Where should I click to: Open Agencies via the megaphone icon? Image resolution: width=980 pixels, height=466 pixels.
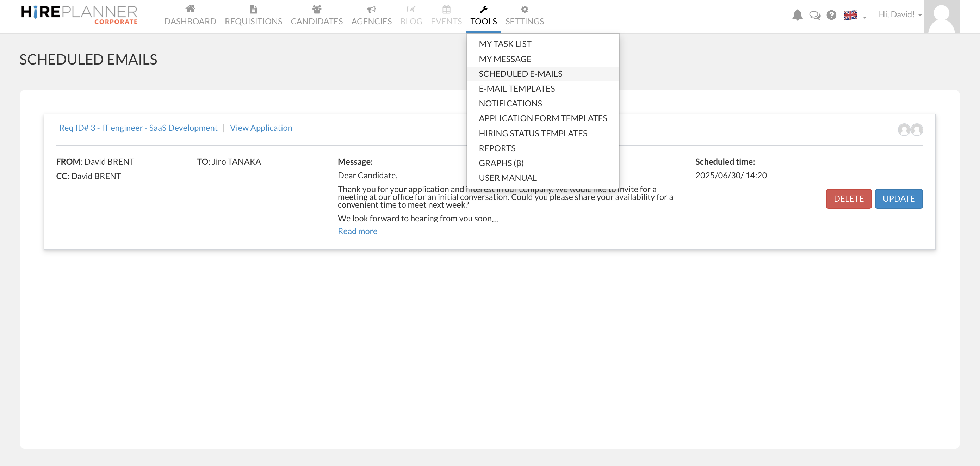[372, 9]
